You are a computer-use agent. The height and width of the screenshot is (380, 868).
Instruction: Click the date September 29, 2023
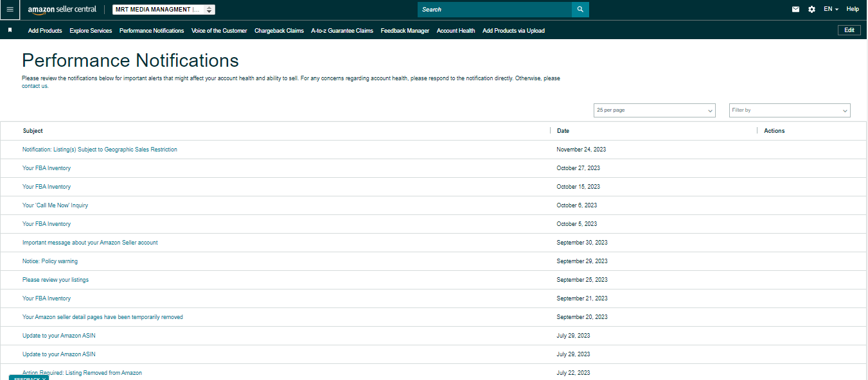[x=582, y=261]
